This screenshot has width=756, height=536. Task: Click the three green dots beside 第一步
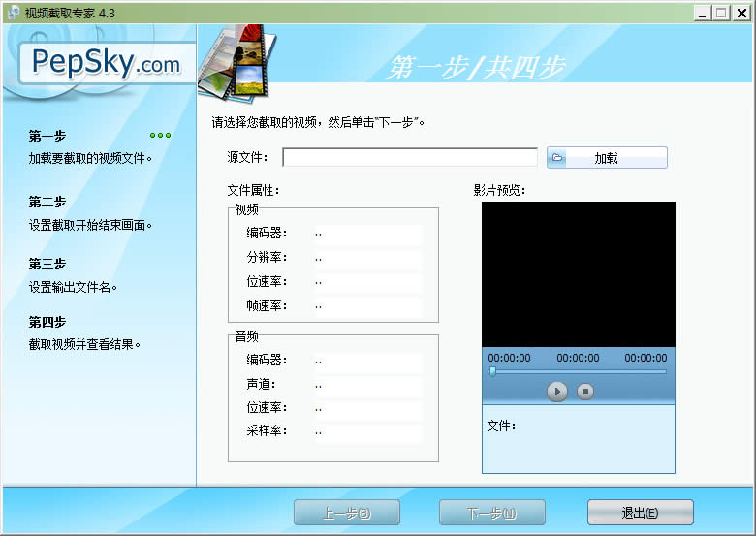click(160, 136)
